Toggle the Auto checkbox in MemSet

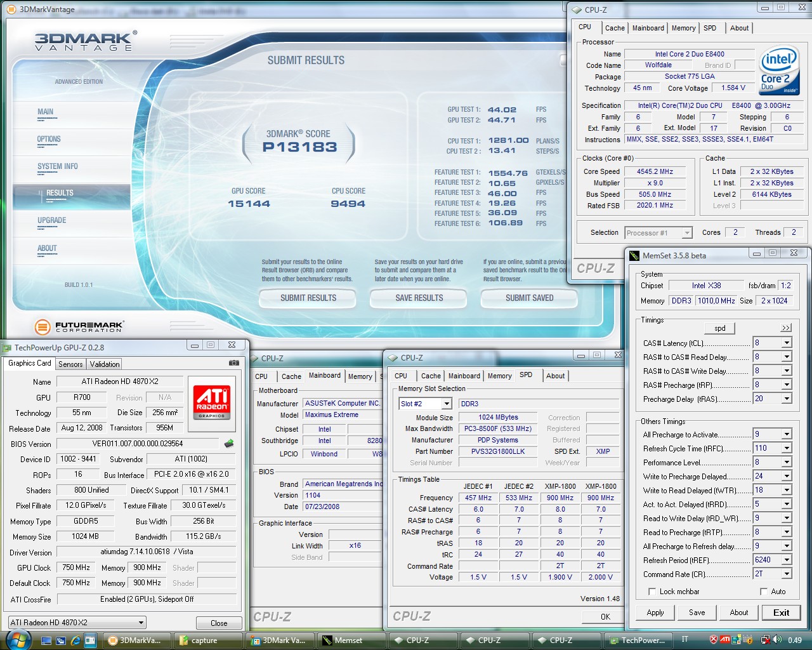(764, 592)
